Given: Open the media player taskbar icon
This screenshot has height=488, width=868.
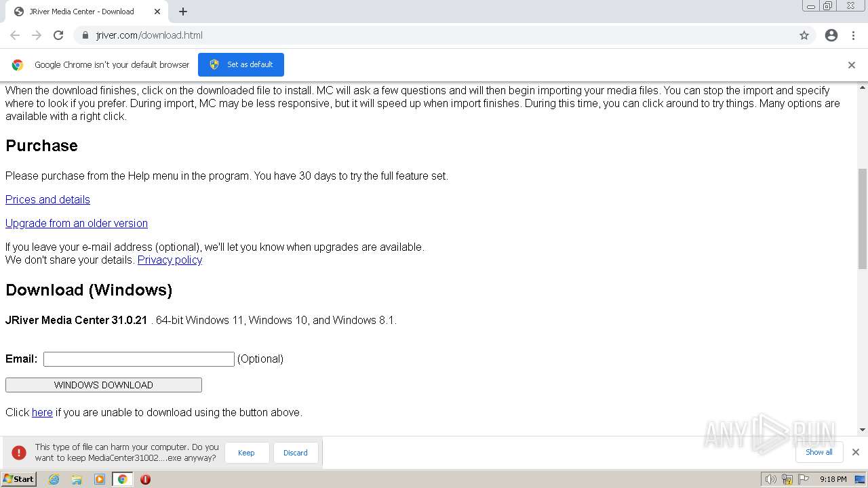Looking at the screenshot, I should click(100, 479).
